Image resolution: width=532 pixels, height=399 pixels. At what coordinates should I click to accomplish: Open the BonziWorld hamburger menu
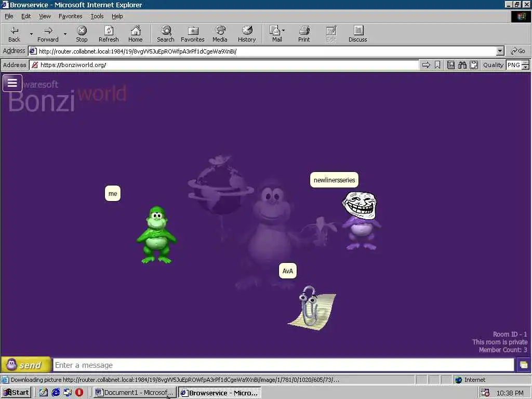(12, 83)
